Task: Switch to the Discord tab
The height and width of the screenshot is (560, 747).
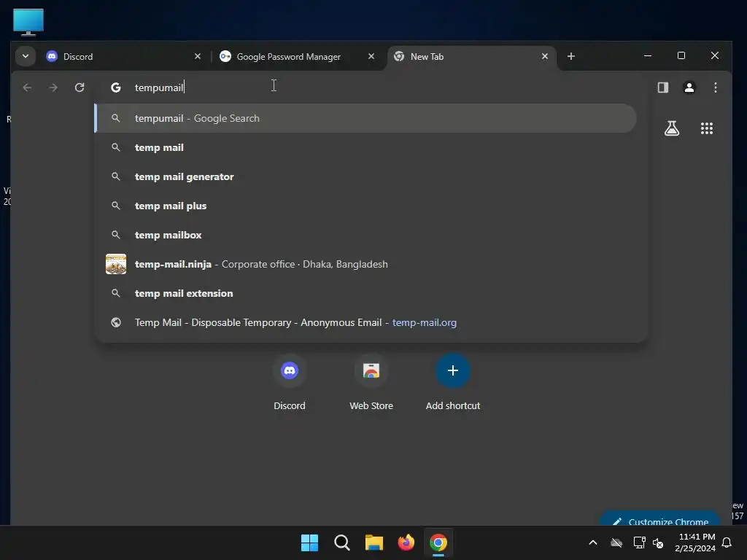Action: pyautogui.click(x=124, y=56)
